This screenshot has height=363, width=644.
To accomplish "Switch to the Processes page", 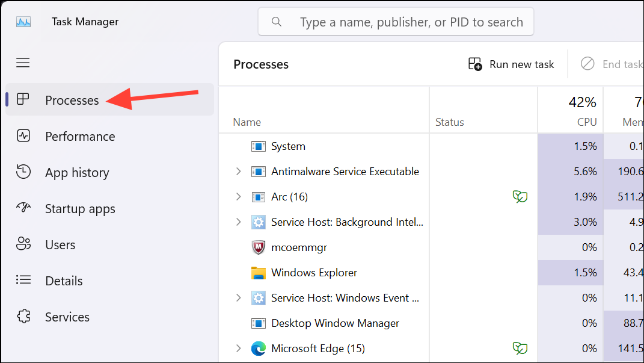I will coord(72,100).
